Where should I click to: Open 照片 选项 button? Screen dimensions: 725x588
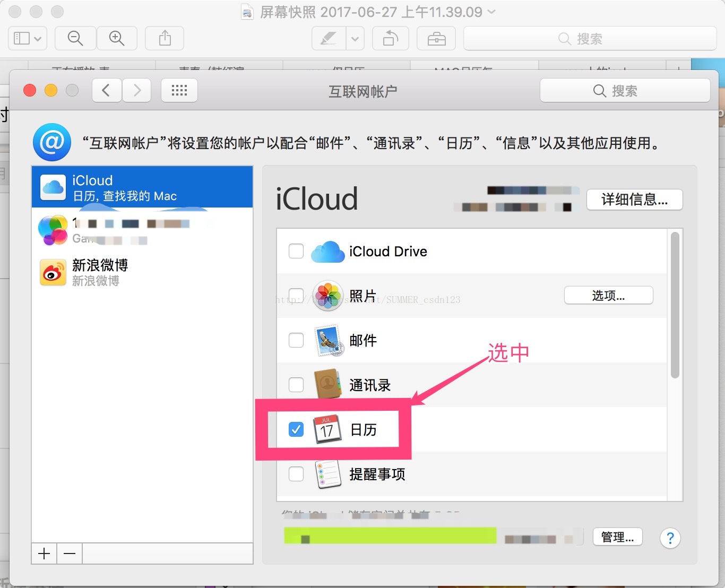[x=608, y=296]
